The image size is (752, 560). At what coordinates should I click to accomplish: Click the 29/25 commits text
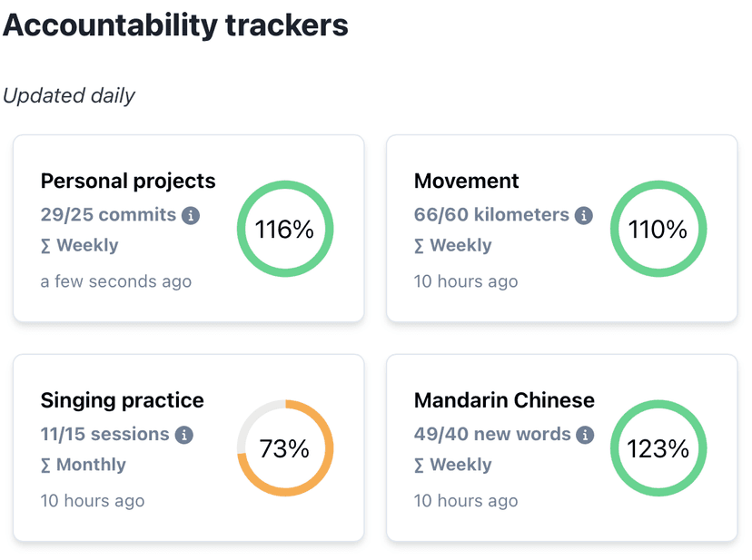click(108, 215)
